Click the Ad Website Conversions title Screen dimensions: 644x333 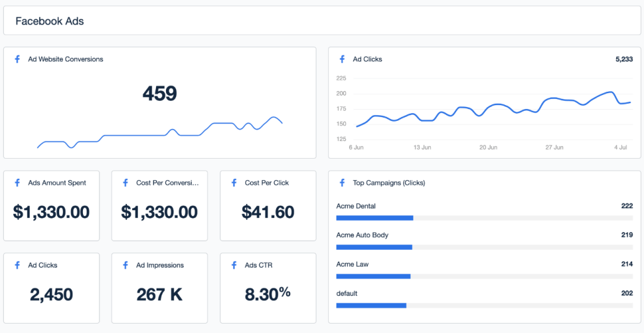65,59
